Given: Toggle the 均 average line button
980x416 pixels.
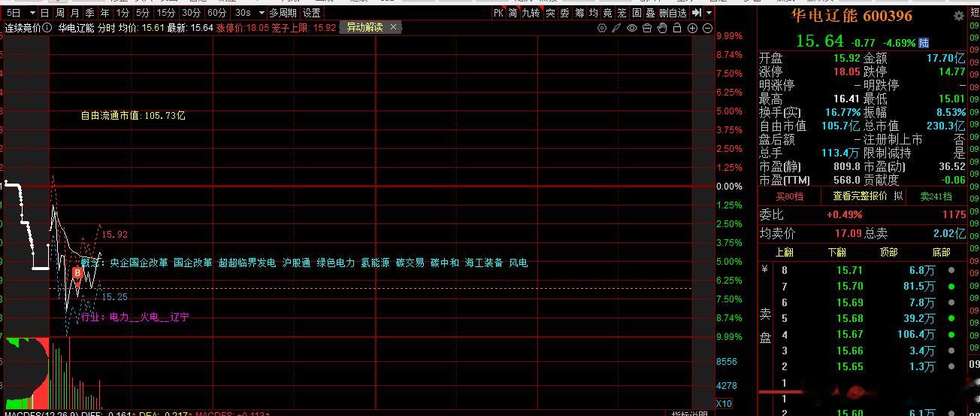Looking at the screenshot, I should (594, 13).
